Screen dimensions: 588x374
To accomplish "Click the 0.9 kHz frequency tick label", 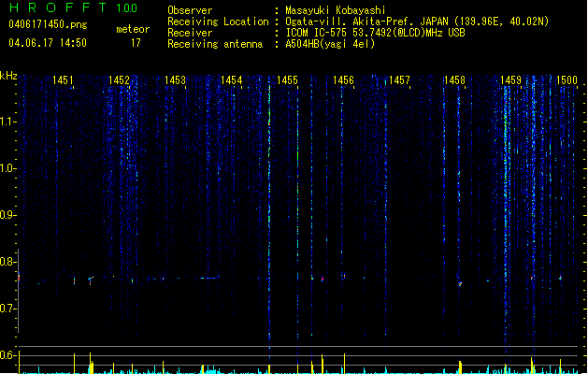I will coord(7,215).
